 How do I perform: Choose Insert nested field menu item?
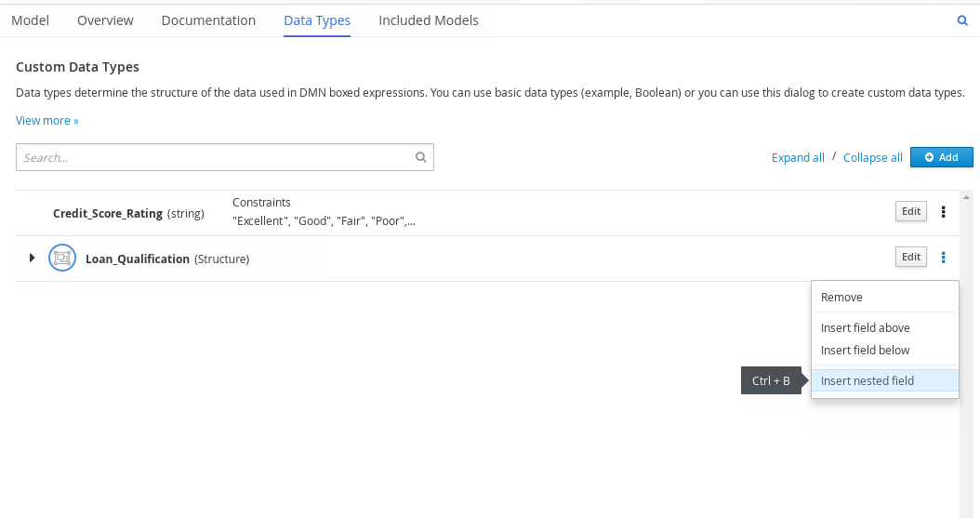867,380
